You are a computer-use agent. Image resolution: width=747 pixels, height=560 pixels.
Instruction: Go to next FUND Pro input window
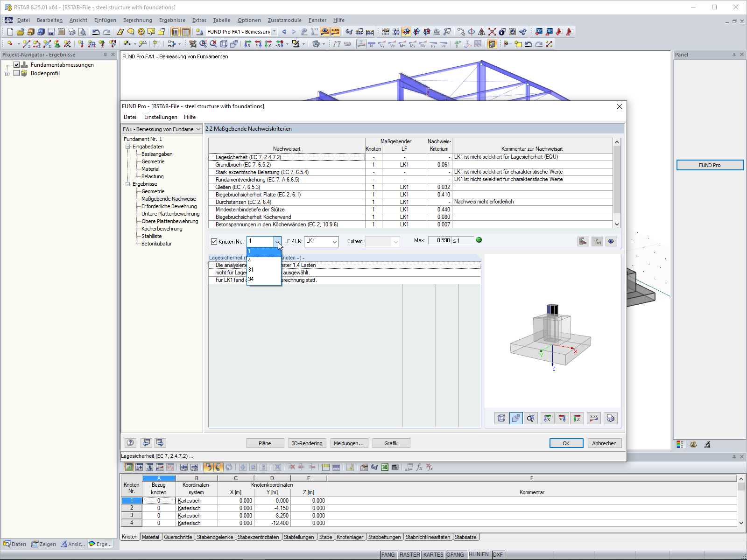coord(160,443)
